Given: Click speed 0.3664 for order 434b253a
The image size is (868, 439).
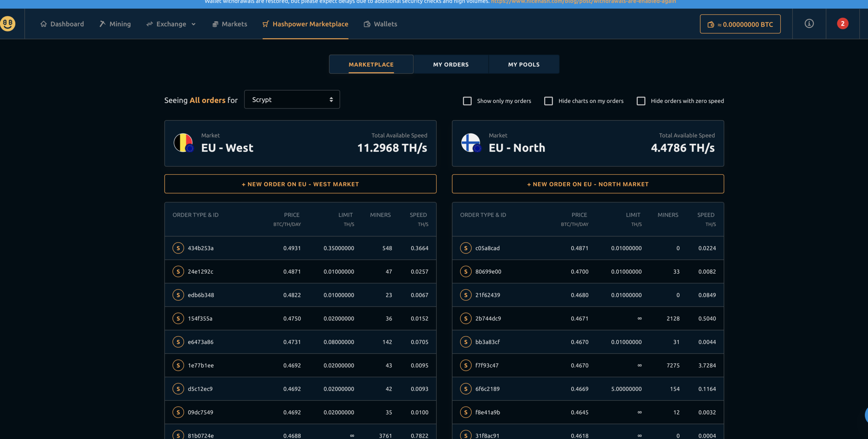Looking at the screenshot, I should coord(419,248).
